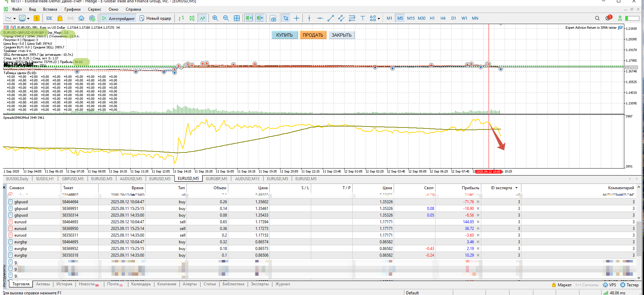The height and width of the screenshot is (295, 644).
Task: Open the Маркет link in bottom bar
Action: pos(561,285)
